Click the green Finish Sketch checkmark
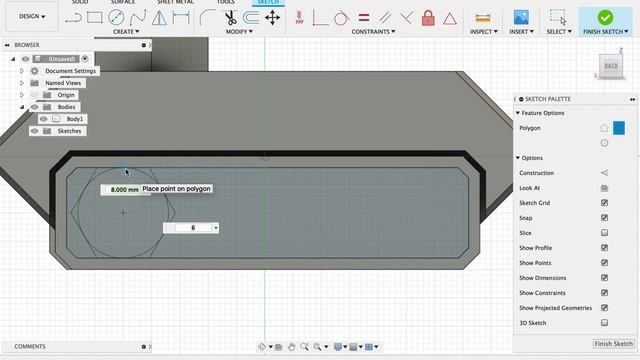 pyautogui.click(x=605, y=18)
